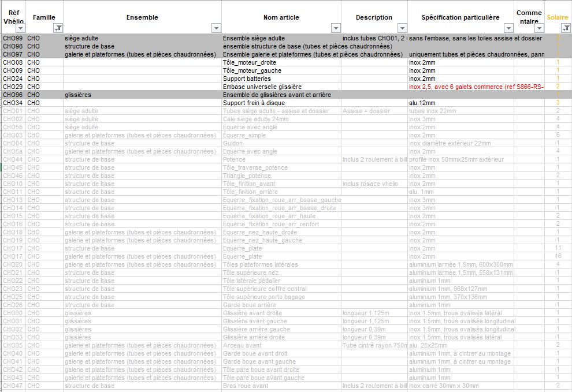Image resolution: width=572 pixels, height=392 pixels.
Task: Open the Réf Vhélio column filter dropdown
Action: (x=20, y=28)
